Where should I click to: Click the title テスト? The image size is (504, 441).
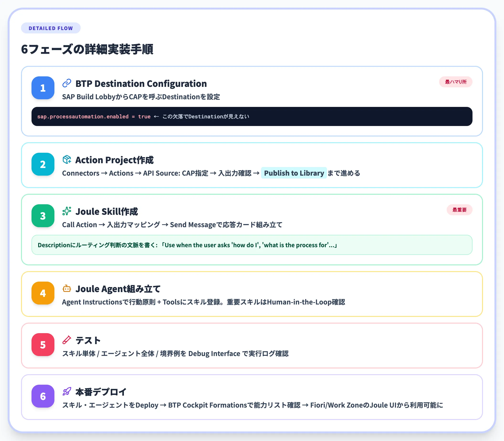(x=88, y=341)
